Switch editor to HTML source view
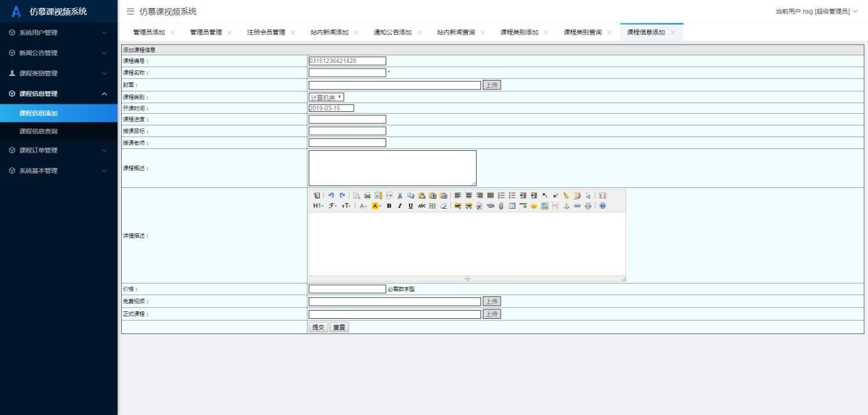The image size is (868, 415). coord(317,196)
